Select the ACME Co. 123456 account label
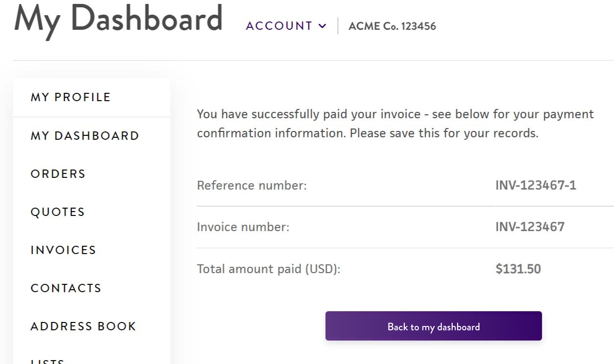 coord(392,26)
